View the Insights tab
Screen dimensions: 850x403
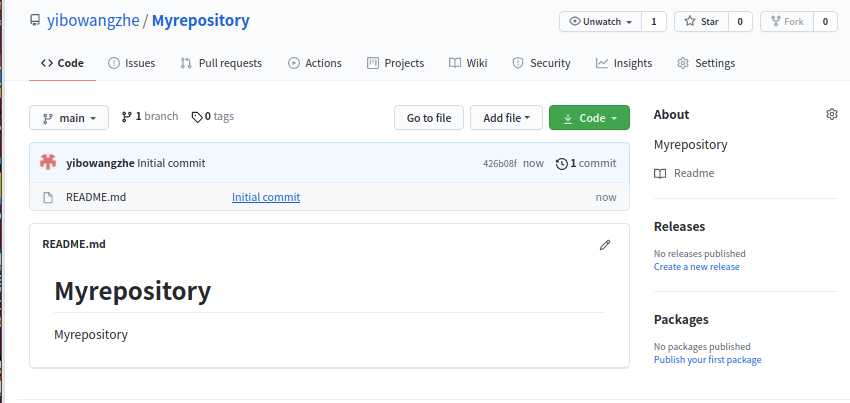(624, 63)
